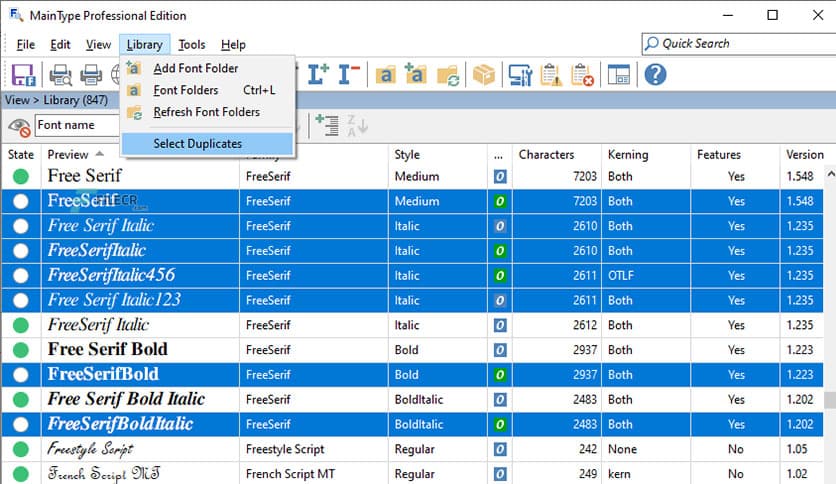Open the Help menu
This screenshot has height=484, width=836.
233,45
